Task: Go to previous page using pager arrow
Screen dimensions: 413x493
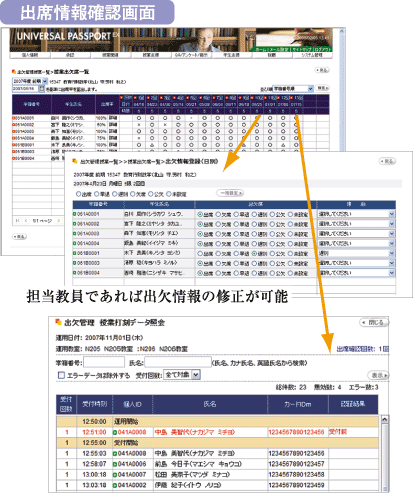Action: pyautogui.click(x=26, y=221)
